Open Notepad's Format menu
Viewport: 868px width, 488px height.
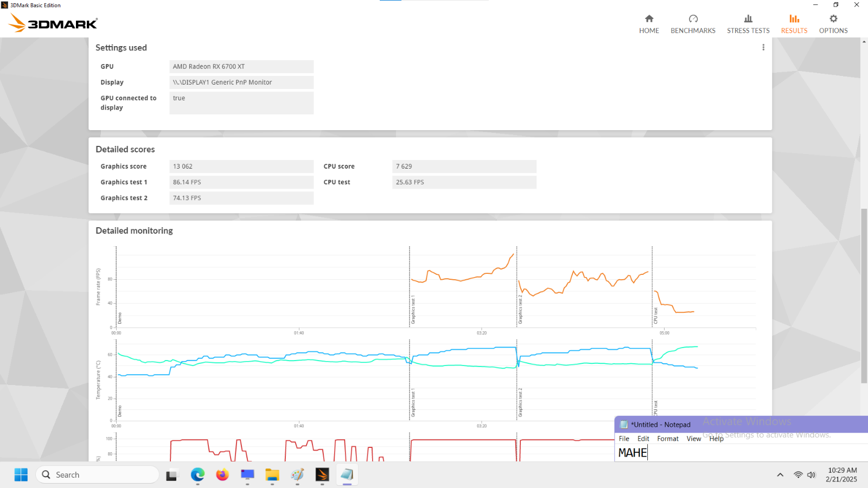pyautogui.click(x=667, y=439)
